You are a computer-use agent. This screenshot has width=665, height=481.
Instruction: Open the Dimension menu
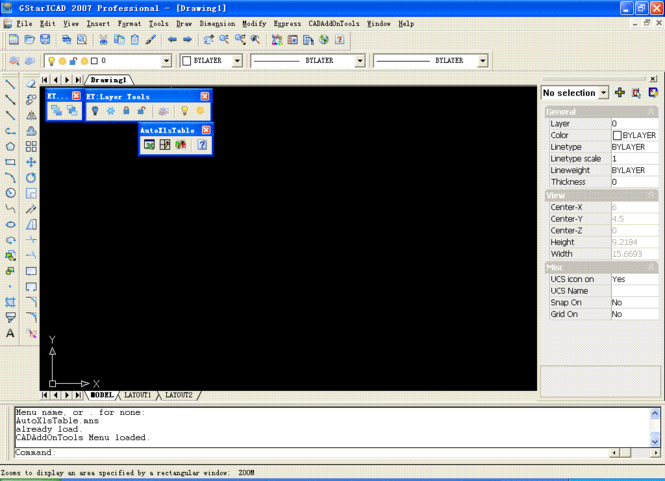point(217,24)
